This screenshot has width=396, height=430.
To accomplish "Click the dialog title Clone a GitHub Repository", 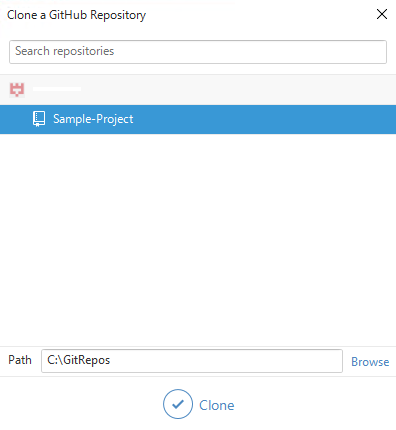I will [76, 15].
